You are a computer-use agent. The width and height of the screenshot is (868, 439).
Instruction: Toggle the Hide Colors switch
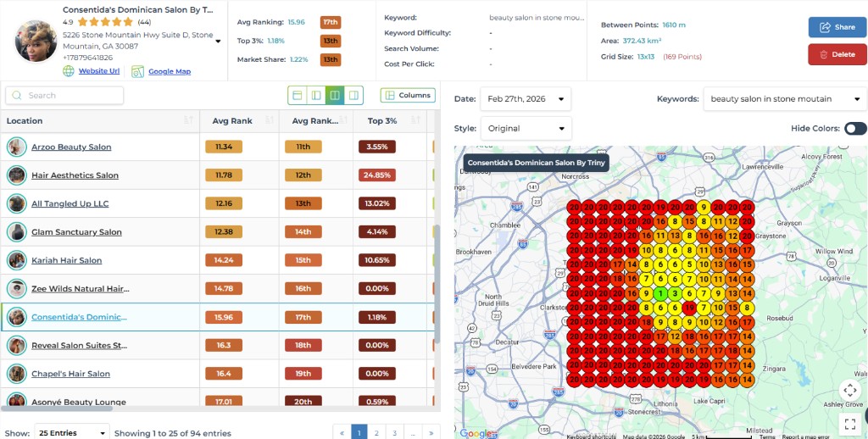pos(854,129)
